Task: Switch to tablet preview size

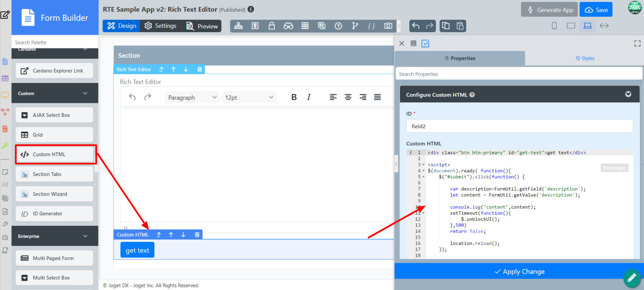Action: coord(571,26)
